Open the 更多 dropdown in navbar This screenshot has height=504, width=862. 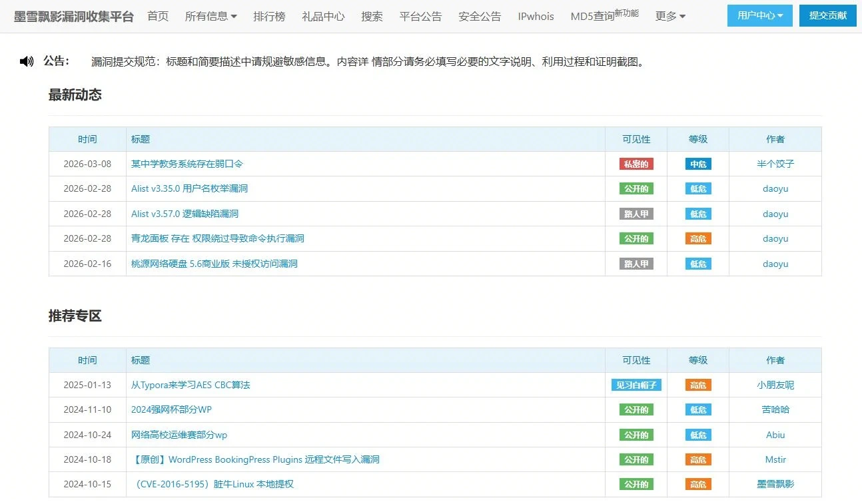(669, 16)
